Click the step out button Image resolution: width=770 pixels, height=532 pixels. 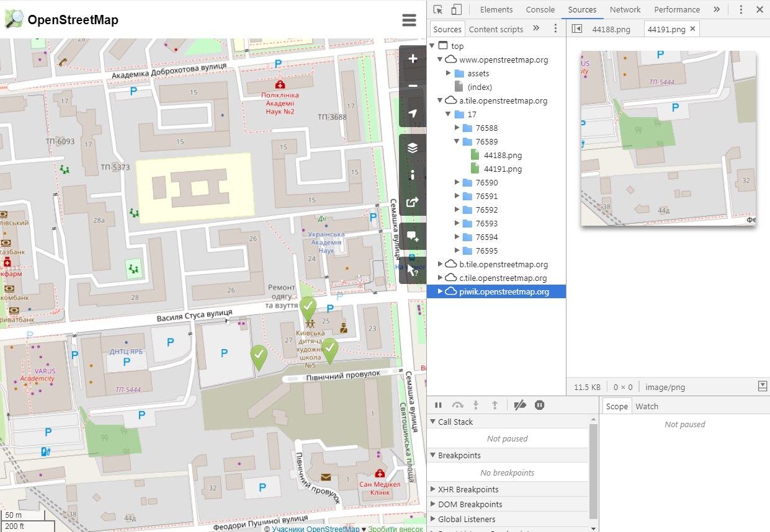pyautogui.click(x=495, y=405)
